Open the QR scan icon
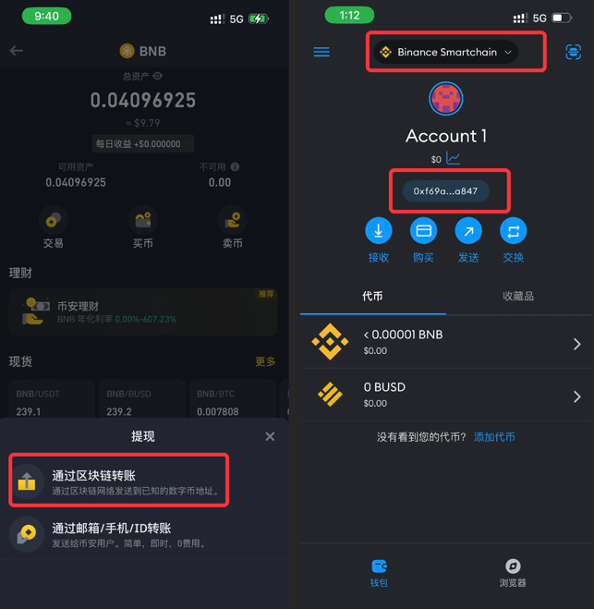 point(573,52)
